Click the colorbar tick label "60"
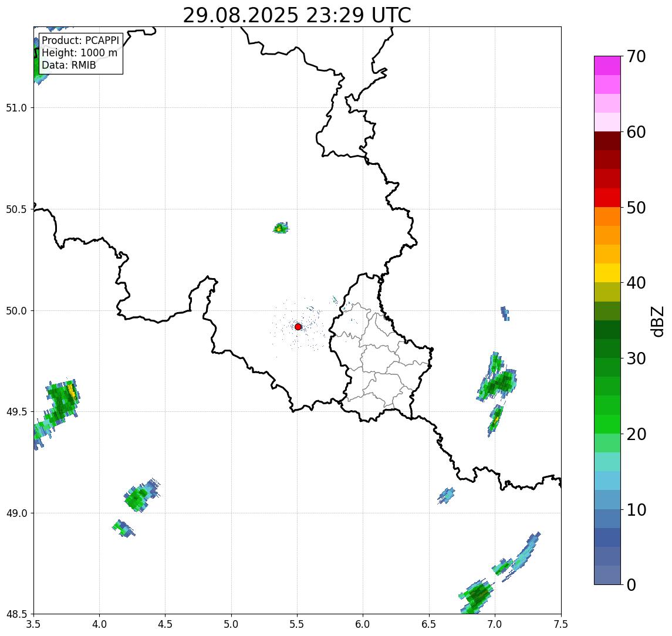 tap(636, 133)
